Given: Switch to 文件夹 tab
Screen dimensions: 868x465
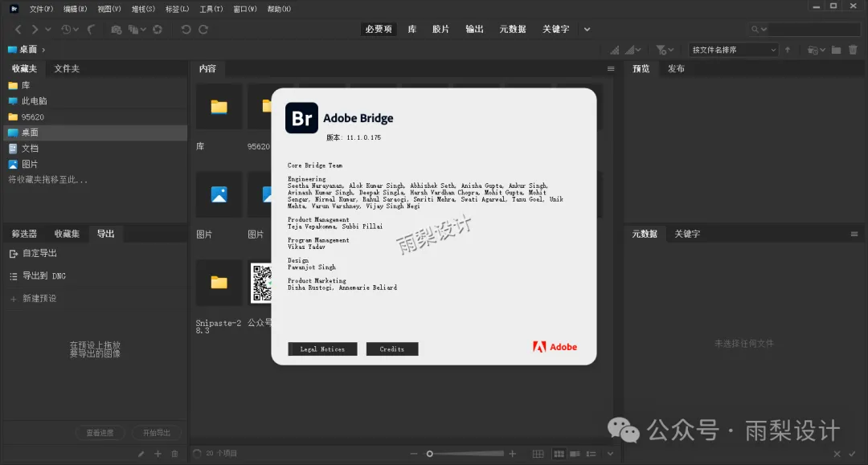Looking at the screenshot, I should (67, 68).
